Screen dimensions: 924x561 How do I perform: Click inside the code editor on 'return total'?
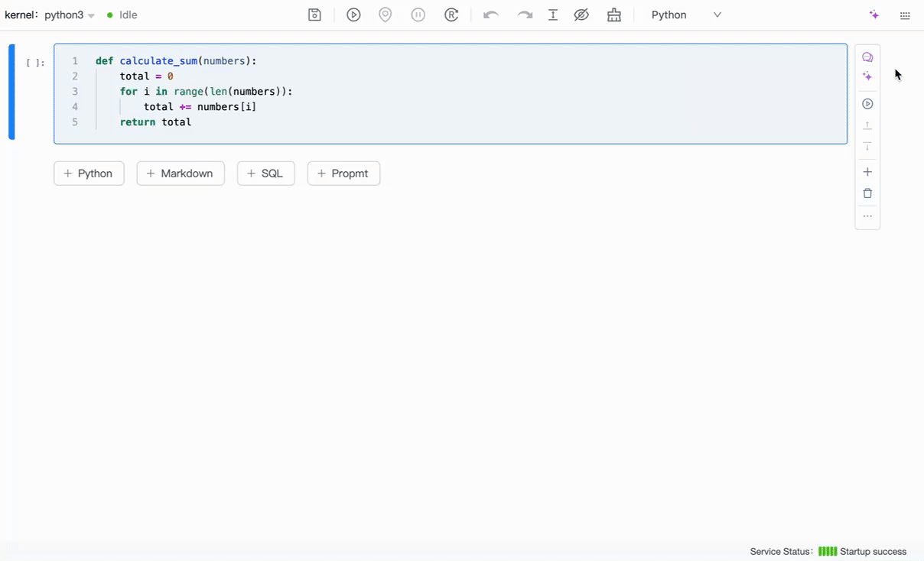click(155, 122)
